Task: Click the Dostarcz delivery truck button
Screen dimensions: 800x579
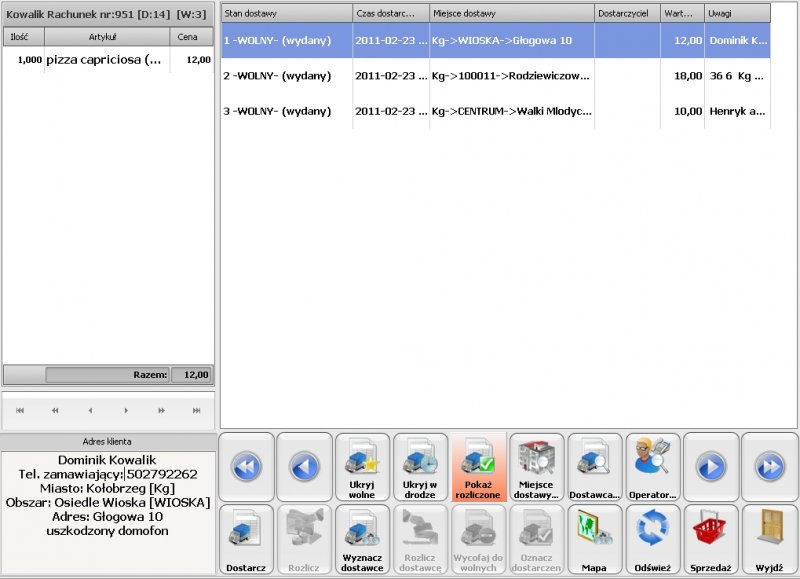Action: click(x=246, y=539)
